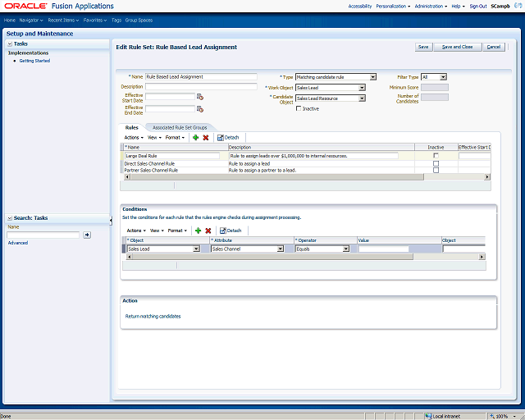Open the Help menu
Viewport: 525px width, 420px height.
458,7
